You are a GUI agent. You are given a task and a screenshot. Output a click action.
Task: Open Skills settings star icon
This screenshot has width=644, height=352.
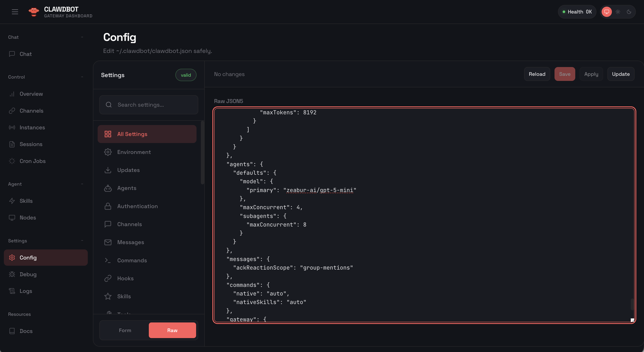tap(108, 297)
